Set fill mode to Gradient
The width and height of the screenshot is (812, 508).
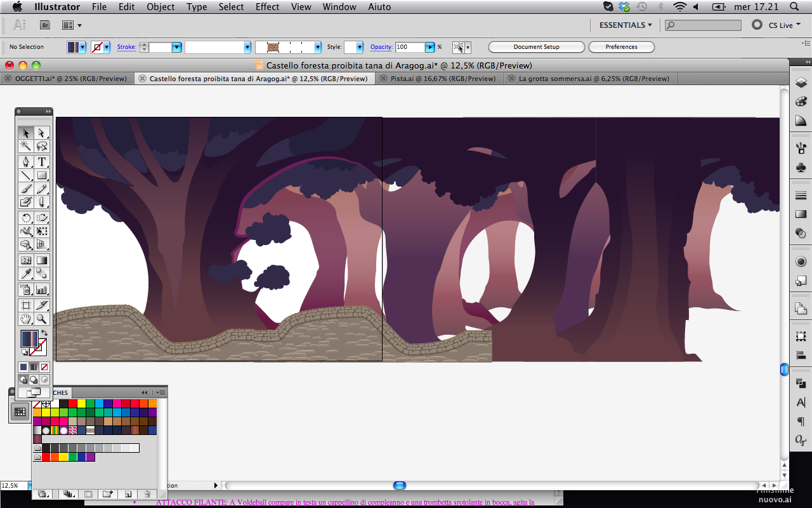[34, 367]
